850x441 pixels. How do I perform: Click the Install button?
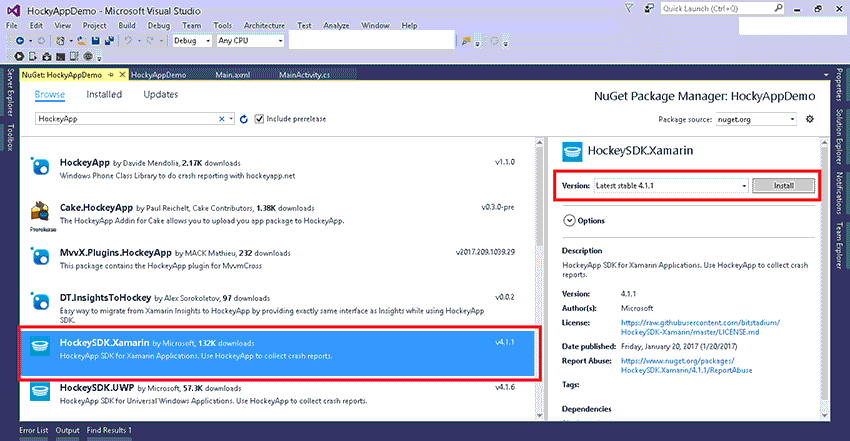point(783,186)
